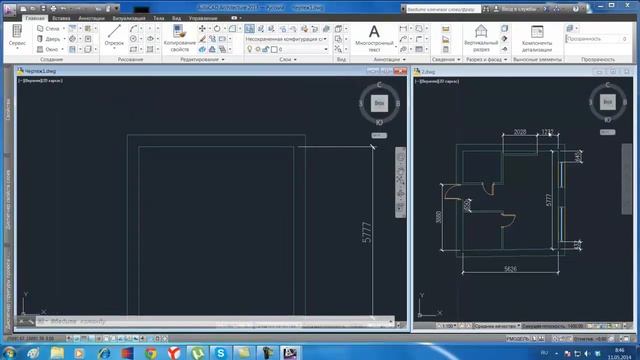Click the 5777 dimension text in Чертеж1 drawing
640x360 pixels.
click(367, 232)
